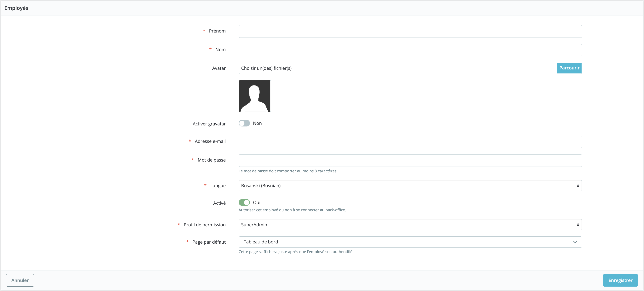Viewport: 644px width, 291px height.
Task: Click the Prénom input field
Action: pos(410,31)
